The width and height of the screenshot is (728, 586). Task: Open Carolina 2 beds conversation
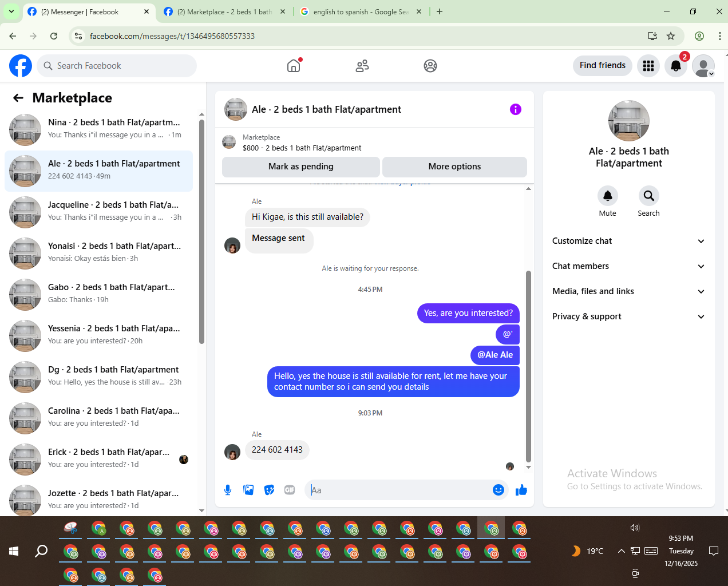click(x=98, y=418)
